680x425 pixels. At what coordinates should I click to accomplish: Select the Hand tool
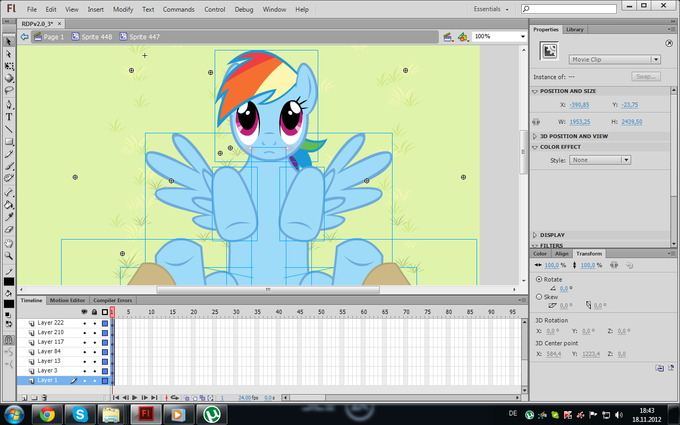tap(8, 243)
